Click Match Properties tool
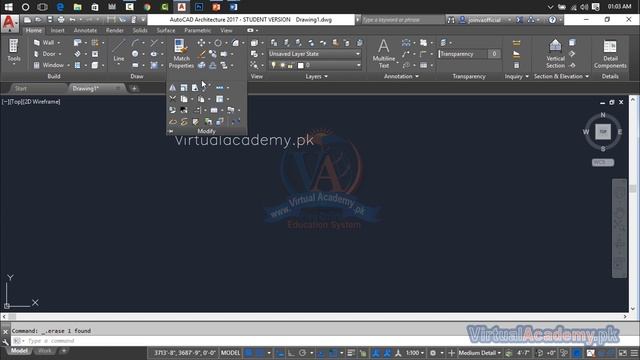This screenshot has height=360, width=640. tap(181, 53)
